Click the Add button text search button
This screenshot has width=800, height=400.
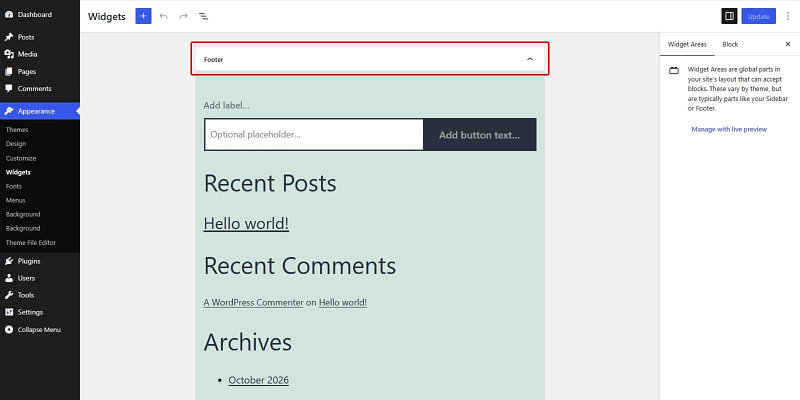coord(480,135)
